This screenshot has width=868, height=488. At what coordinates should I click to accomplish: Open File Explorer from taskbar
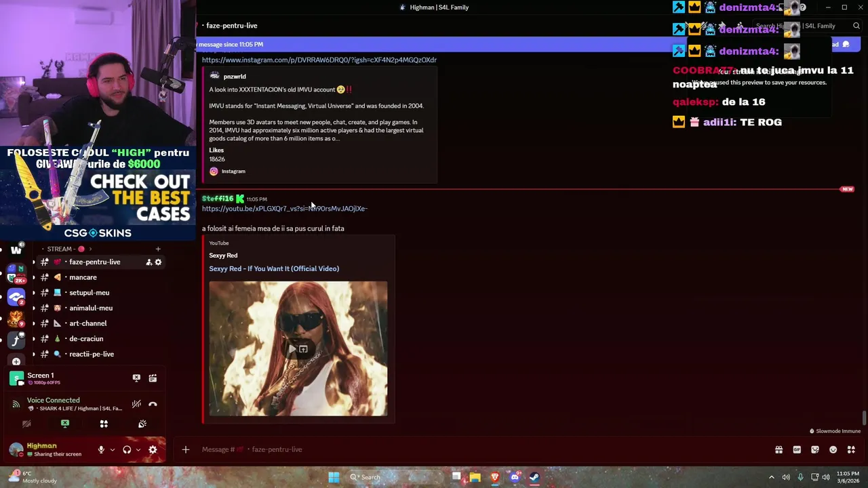[x=475, y=477]
